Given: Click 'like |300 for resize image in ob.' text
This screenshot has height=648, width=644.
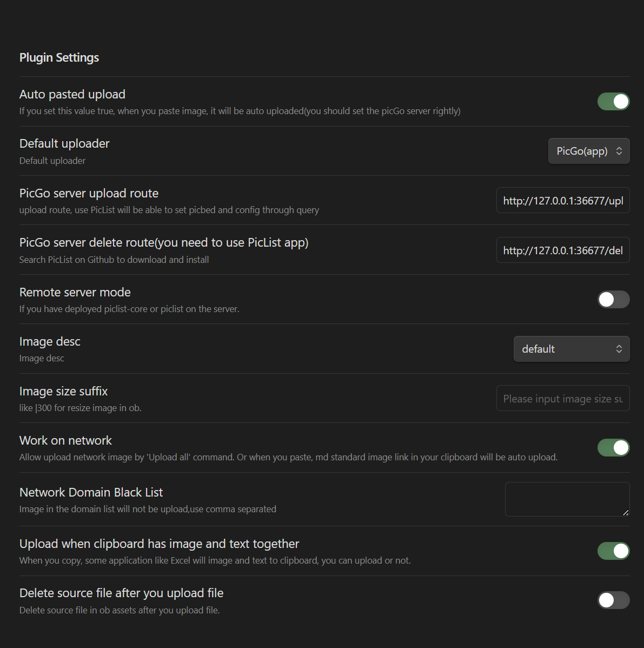Looking at the screenshot, I should 80,408.
